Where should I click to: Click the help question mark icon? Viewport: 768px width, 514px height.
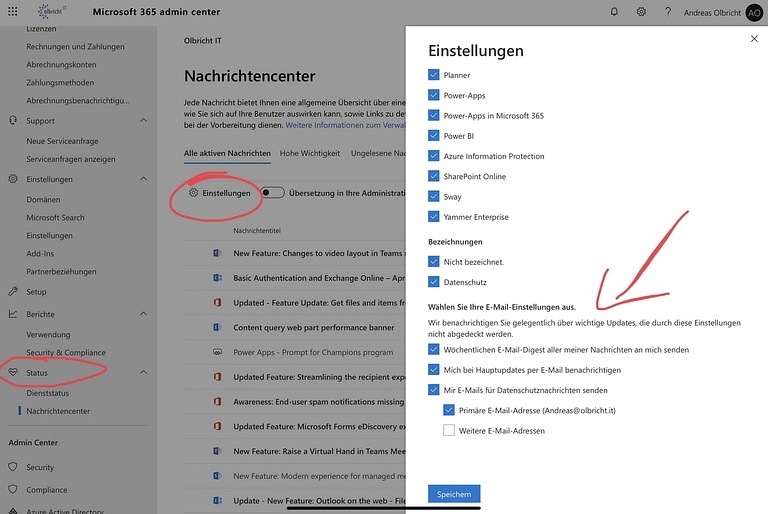[x=668, y=12]
